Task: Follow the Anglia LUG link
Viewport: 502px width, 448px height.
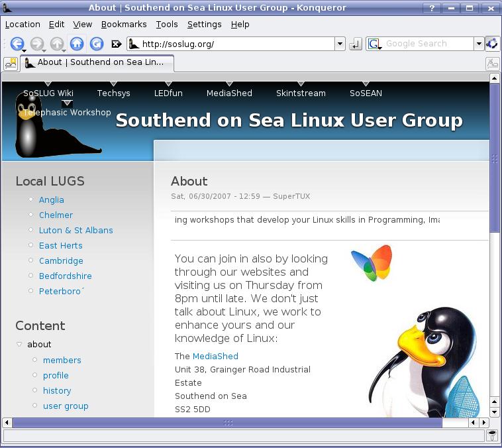Action: click(52, 200)
